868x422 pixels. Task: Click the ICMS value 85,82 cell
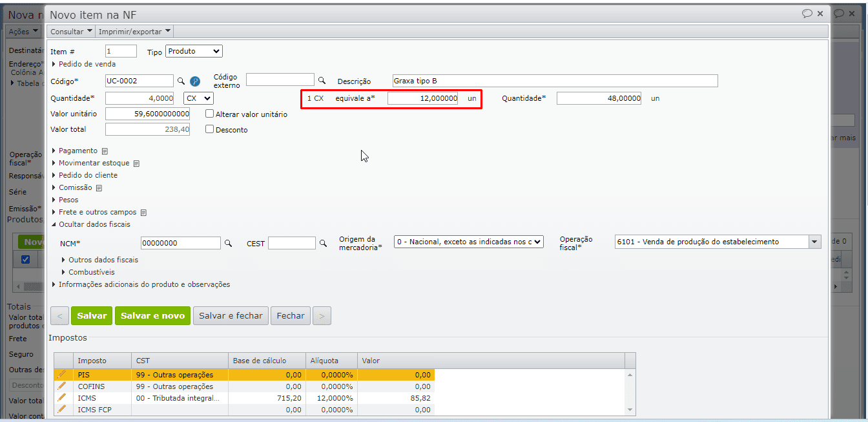[x=395, y=398]
